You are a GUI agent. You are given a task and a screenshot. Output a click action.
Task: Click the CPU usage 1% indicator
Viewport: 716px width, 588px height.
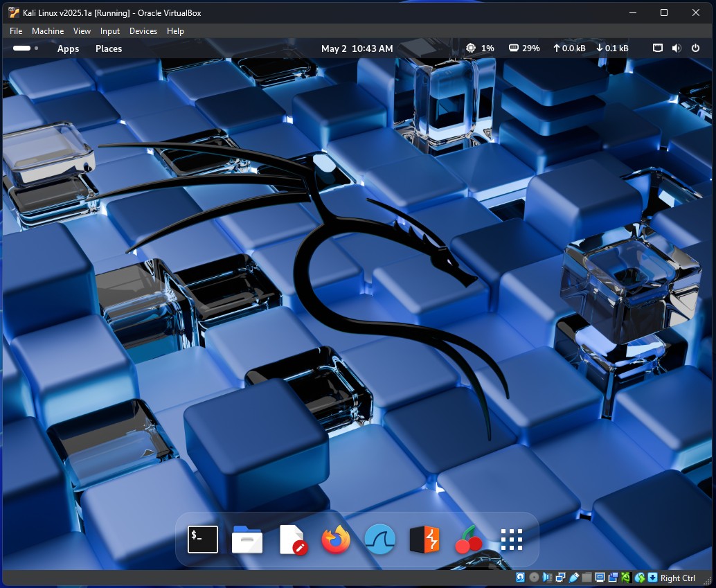[x=480, y=48]
